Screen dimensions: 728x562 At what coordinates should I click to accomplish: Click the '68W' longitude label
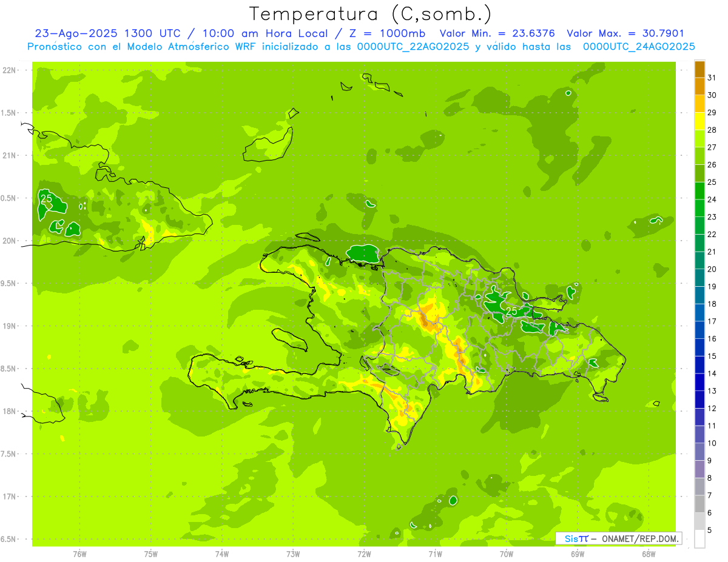pos(649,554)
